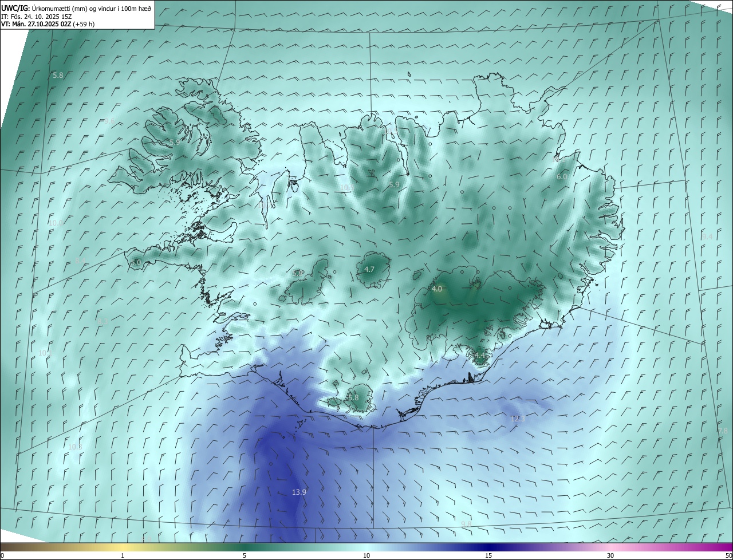Viewport: 733px width, 560px height.
Task: Click the colorbar tick label 0
Action: (2, 555)
